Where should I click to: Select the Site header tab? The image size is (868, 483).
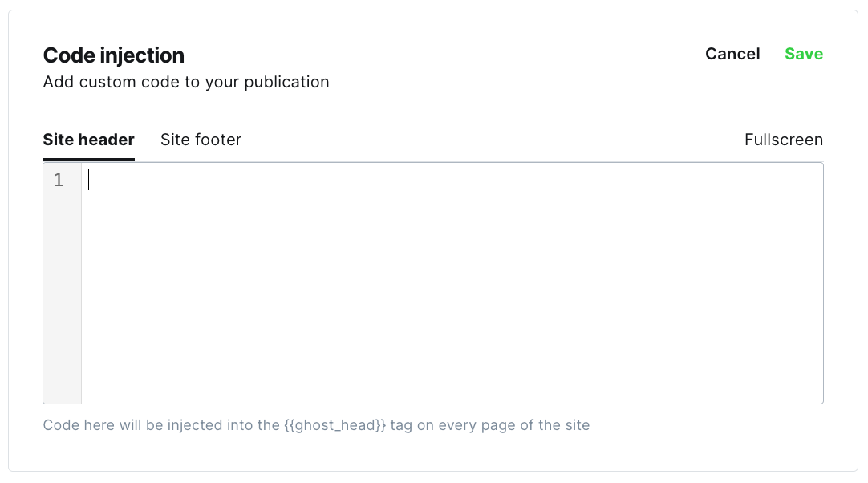[x=88, y=140]
